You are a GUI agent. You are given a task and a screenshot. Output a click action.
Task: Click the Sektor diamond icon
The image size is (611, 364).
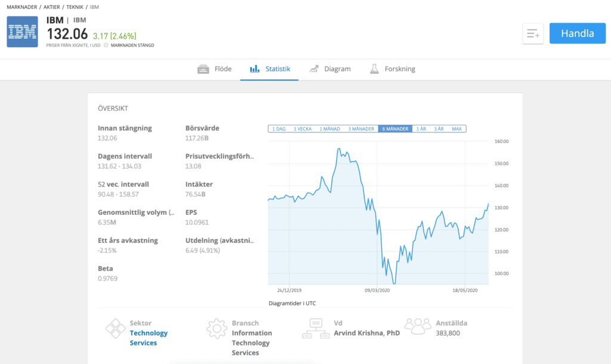click(115, 329)
